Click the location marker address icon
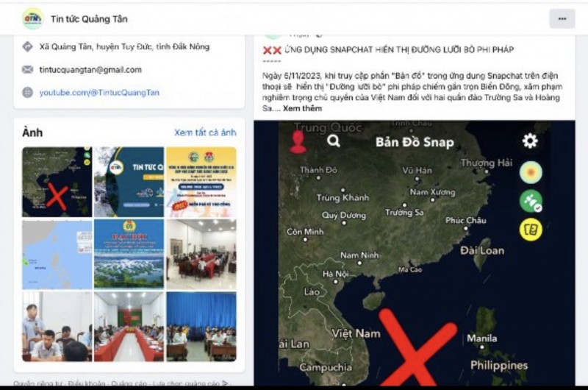Screen dimensions: 588x390 [27, 46]
